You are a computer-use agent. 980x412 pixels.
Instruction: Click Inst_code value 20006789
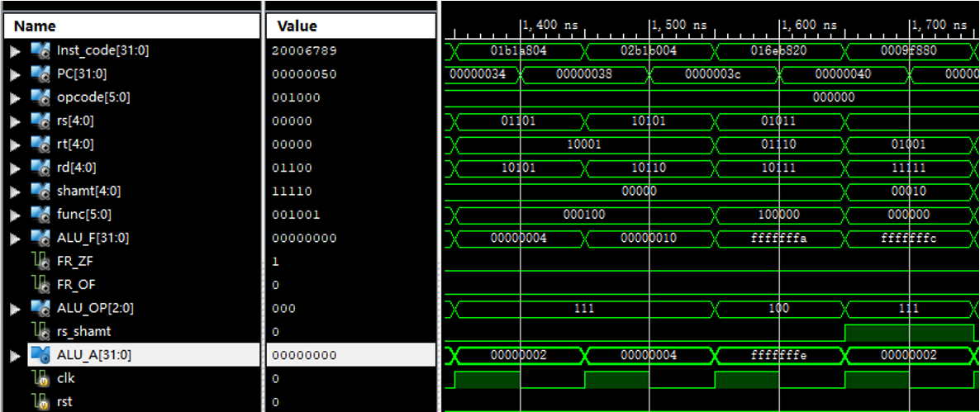pos(304,50)
